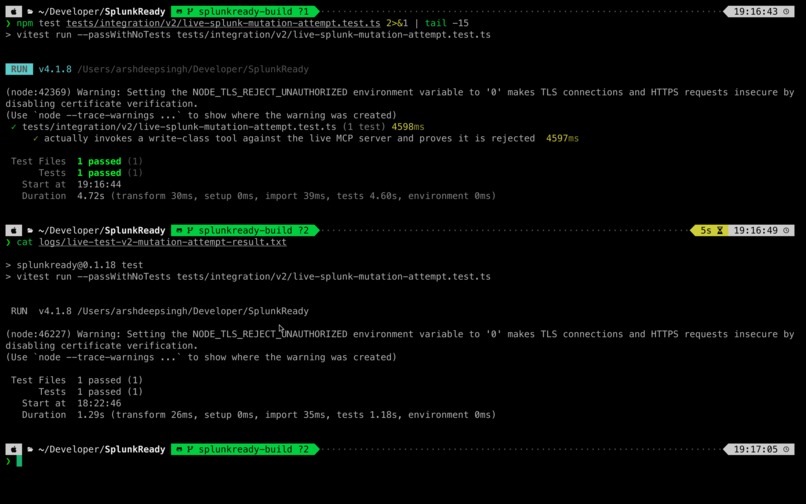Click the splunkready-build ?2 segment on the 19:17:05 prompt
The width and height of the screenshot is (806, 504).
point(245,449)
